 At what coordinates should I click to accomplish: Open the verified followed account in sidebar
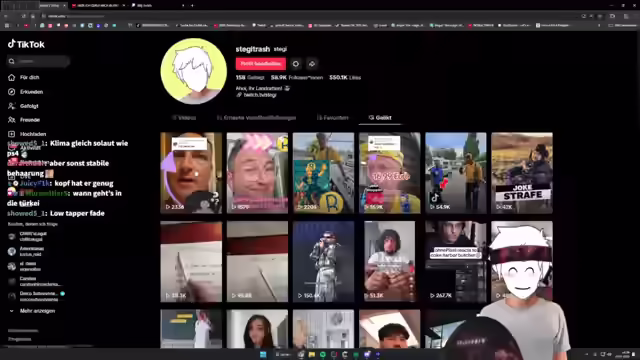[x=36, y=296]
